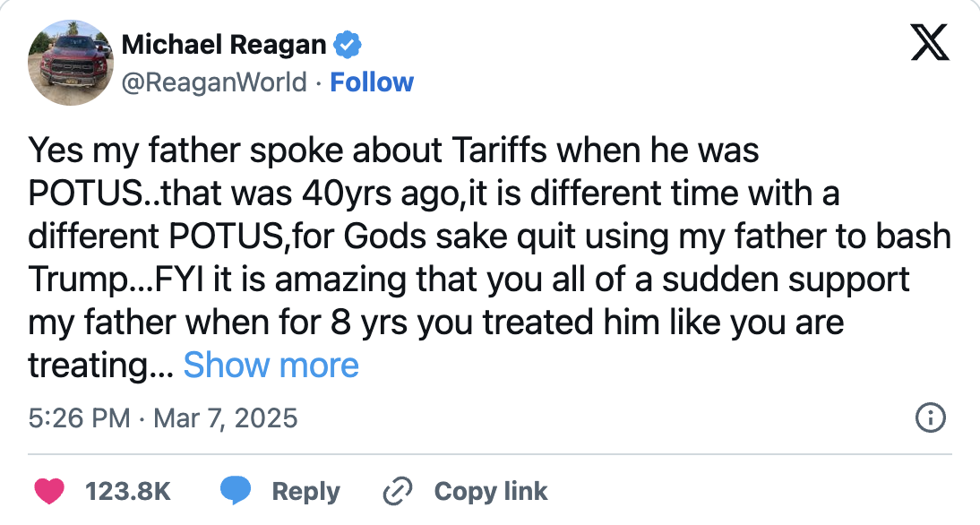
Task: Click the blue verified checkmark badge
Action: pos(348,44)
